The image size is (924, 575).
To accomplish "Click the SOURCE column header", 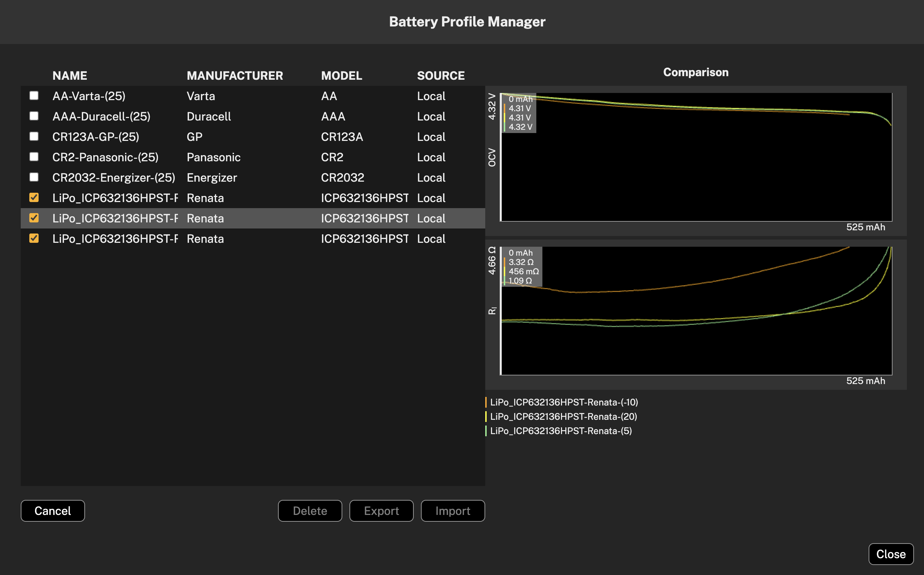I will [441, 76].
